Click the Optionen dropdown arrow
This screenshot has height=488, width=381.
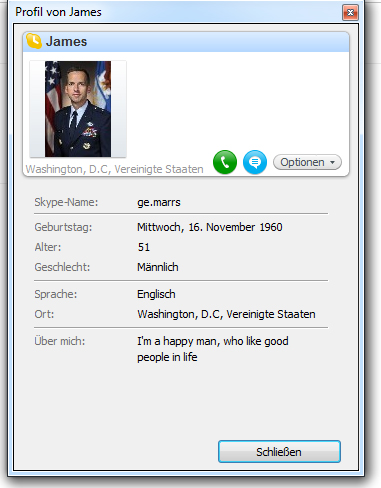coord(332,163)
